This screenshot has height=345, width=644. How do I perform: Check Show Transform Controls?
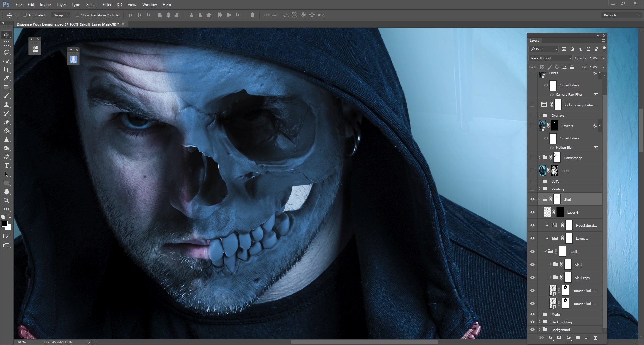coord(77,15)
